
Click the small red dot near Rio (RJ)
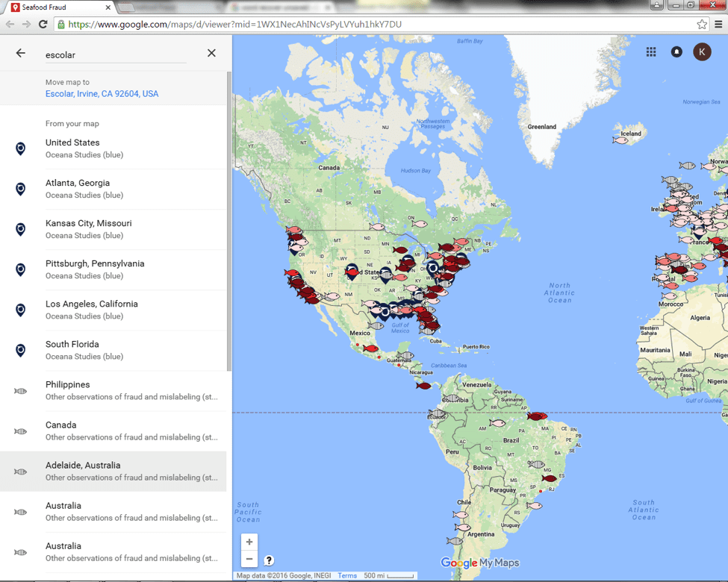[x=541, y=491]
